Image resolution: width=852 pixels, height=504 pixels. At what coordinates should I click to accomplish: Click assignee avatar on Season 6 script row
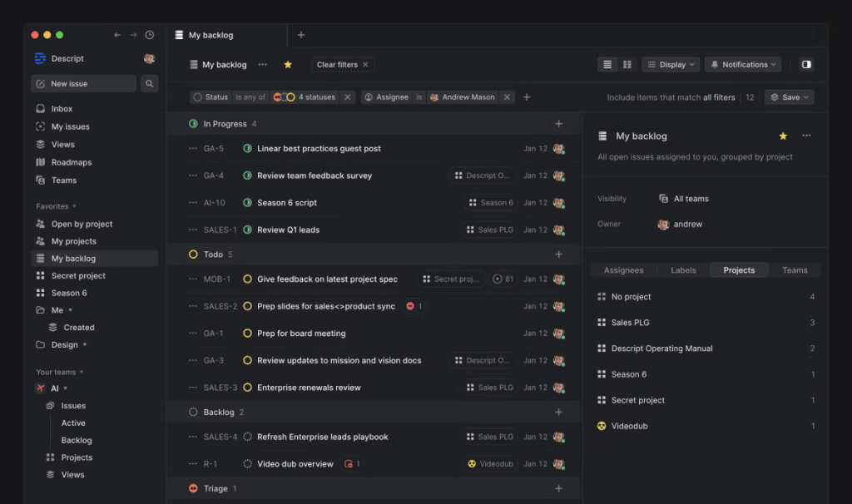pos(558,203)
